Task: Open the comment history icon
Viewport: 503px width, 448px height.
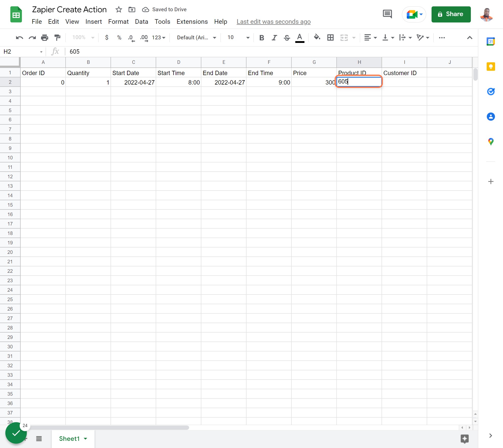Action: tap(387, 14)
